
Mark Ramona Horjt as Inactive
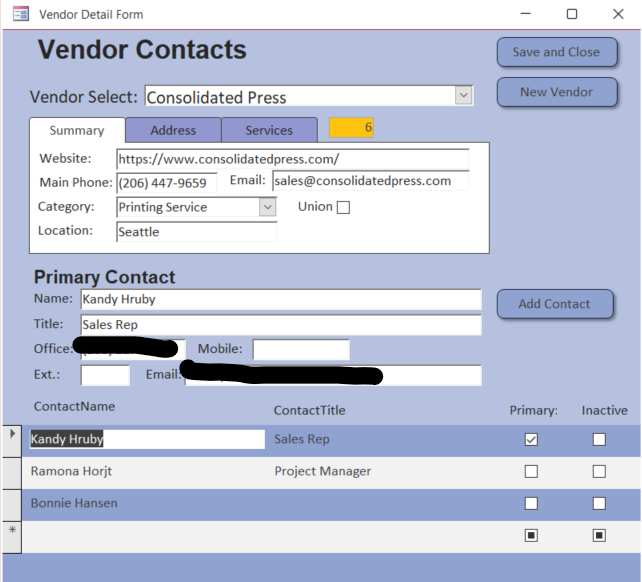tap(599, 471)
